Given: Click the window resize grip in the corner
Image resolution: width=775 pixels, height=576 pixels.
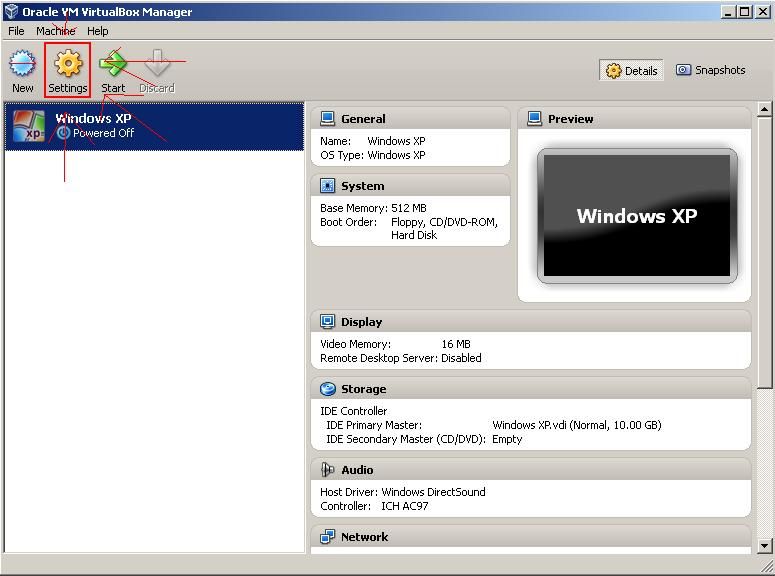Looking at the screenshot, I should pos(768,567).
